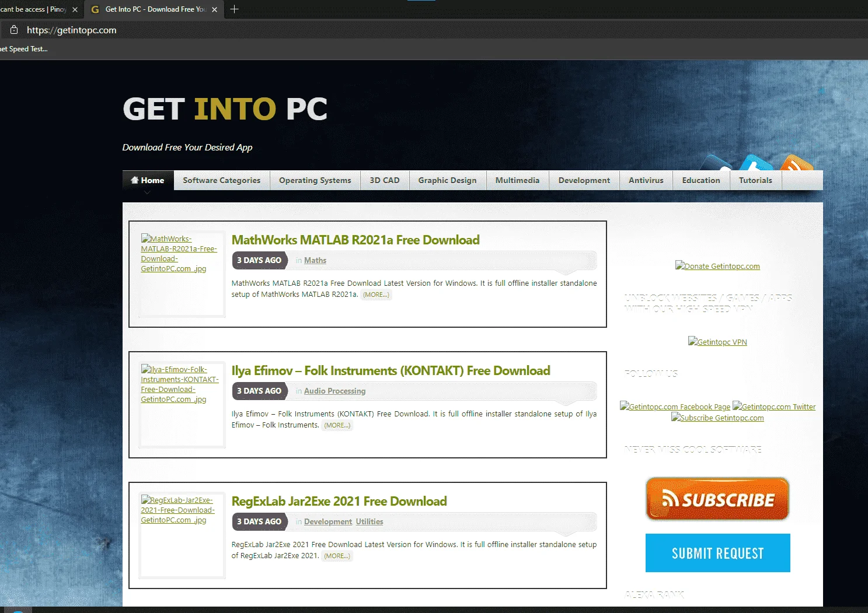Go to the Home menu item
The height and width of the screenshot is (613, 868).
pos(148,180)
